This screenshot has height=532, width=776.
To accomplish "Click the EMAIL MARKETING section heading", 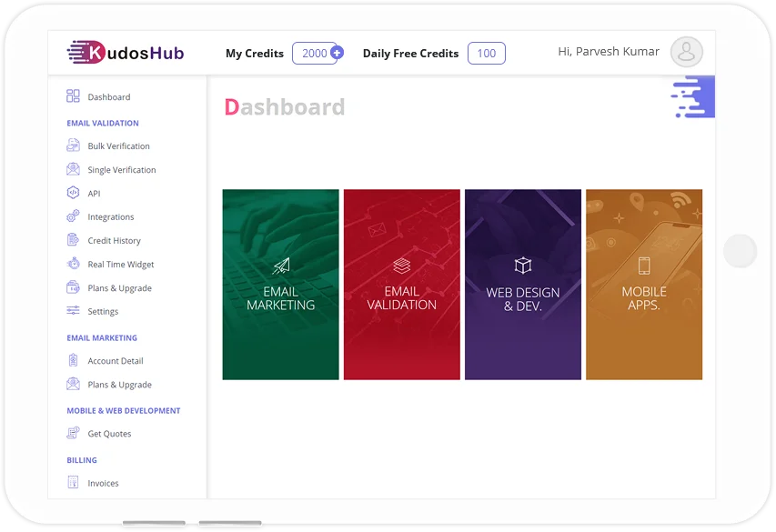I will tap(102, 337).
